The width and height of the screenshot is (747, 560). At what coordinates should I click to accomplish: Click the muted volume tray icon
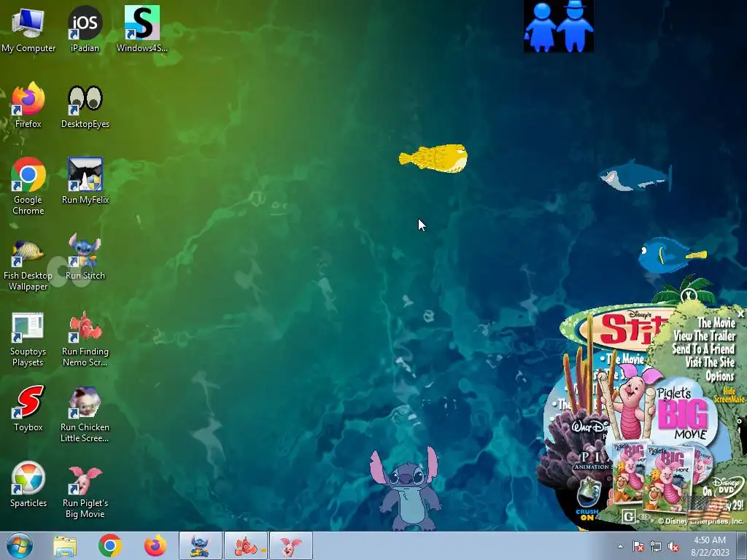pos(673,546)
